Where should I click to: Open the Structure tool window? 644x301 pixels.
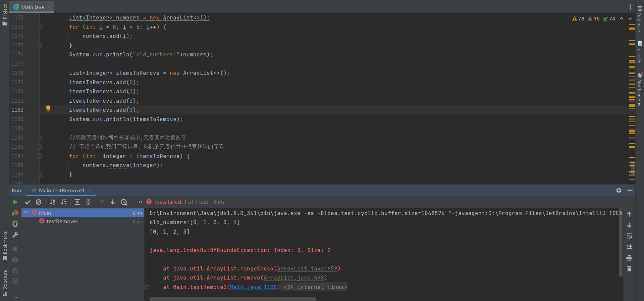pyautogui.click(x=5, y=283)
